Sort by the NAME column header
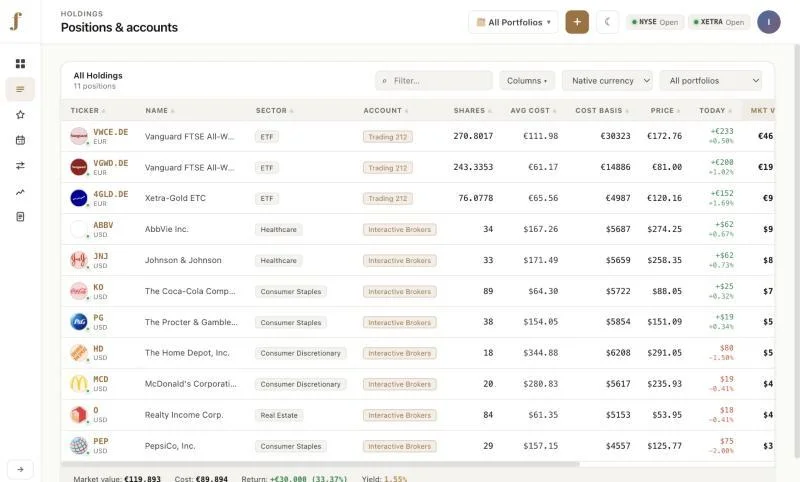Screen dimensions: 800x482 click(x=160, y=110)
